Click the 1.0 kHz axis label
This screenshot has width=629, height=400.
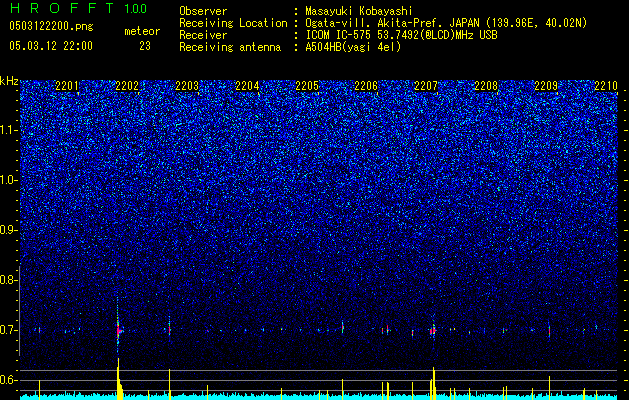(9, 181)
